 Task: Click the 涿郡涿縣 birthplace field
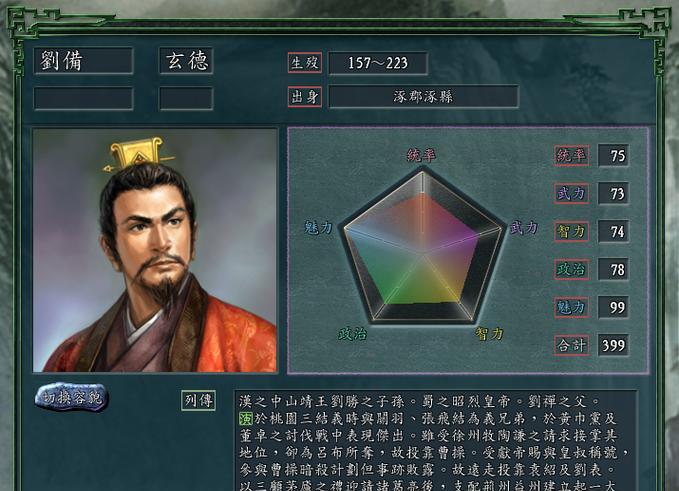click(x=424, y=96)
